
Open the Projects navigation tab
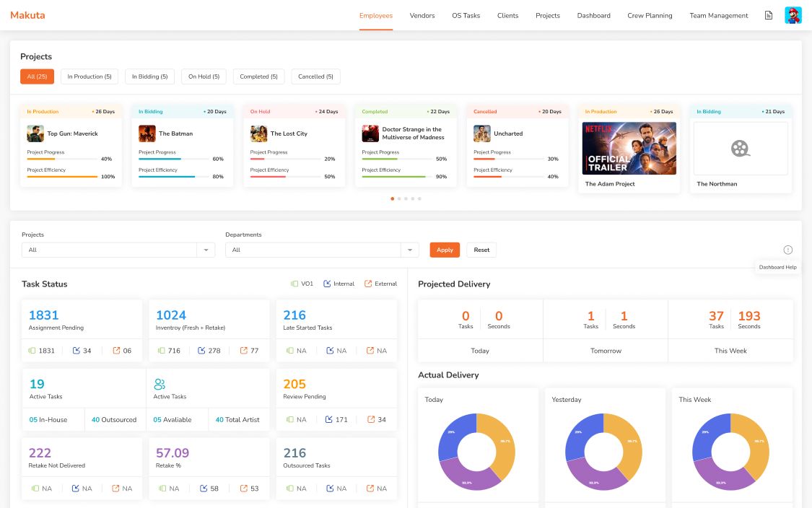(x=548, y=16)
